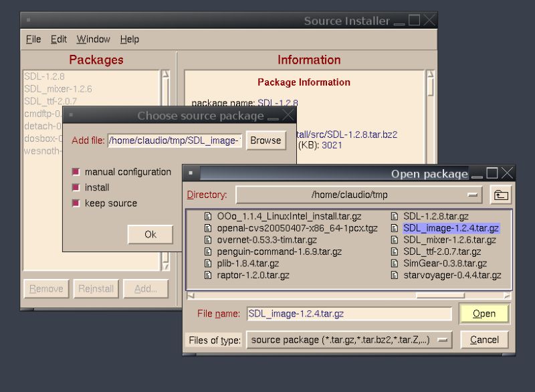535x392 pixels.
Task: Open the Window menu
Action: (94, 39)
